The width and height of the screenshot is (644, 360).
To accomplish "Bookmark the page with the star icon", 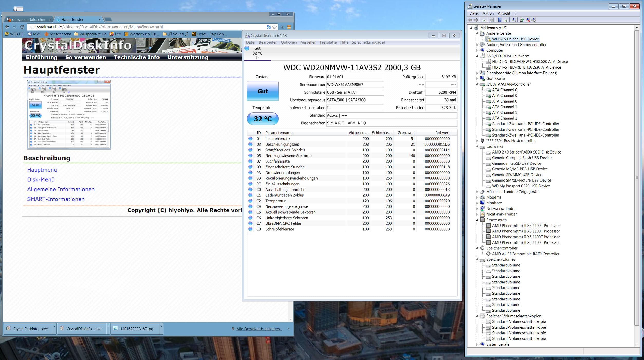I will pyautogui.click(x=275, y=27).
